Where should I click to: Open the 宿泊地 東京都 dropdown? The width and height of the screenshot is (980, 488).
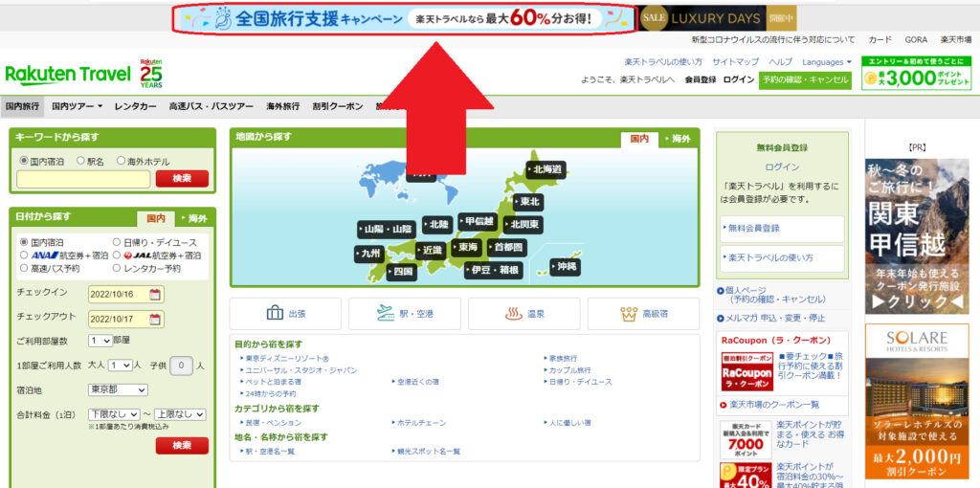point(118,389)
